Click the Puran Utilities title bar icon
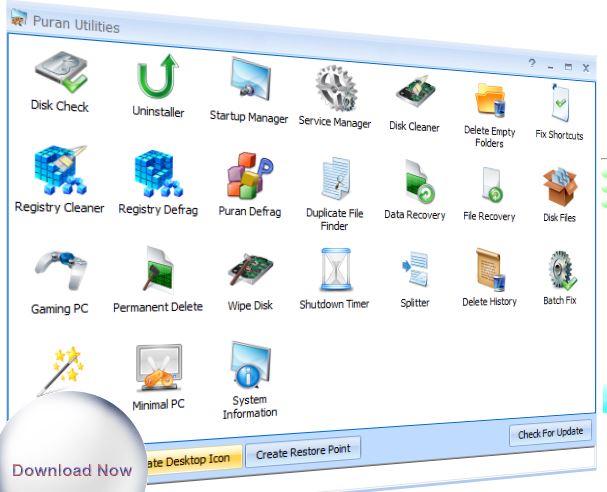 [19, 18]
